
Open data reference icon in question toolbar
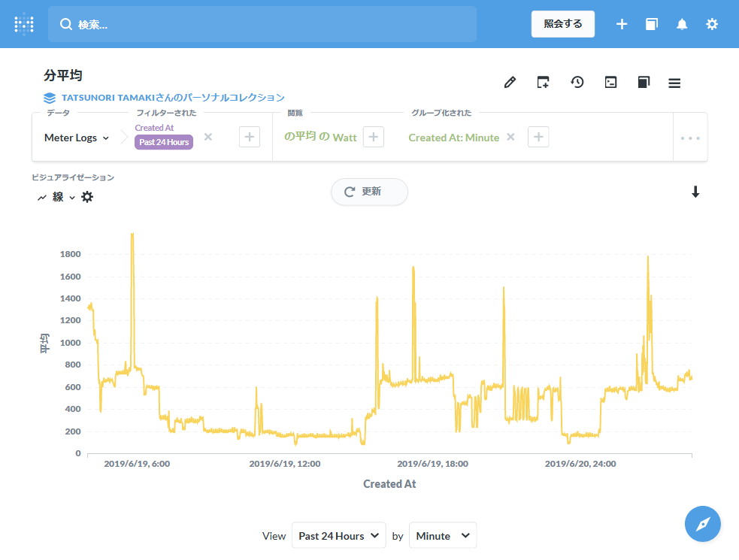pyautogui.click(x=644, y=83)
